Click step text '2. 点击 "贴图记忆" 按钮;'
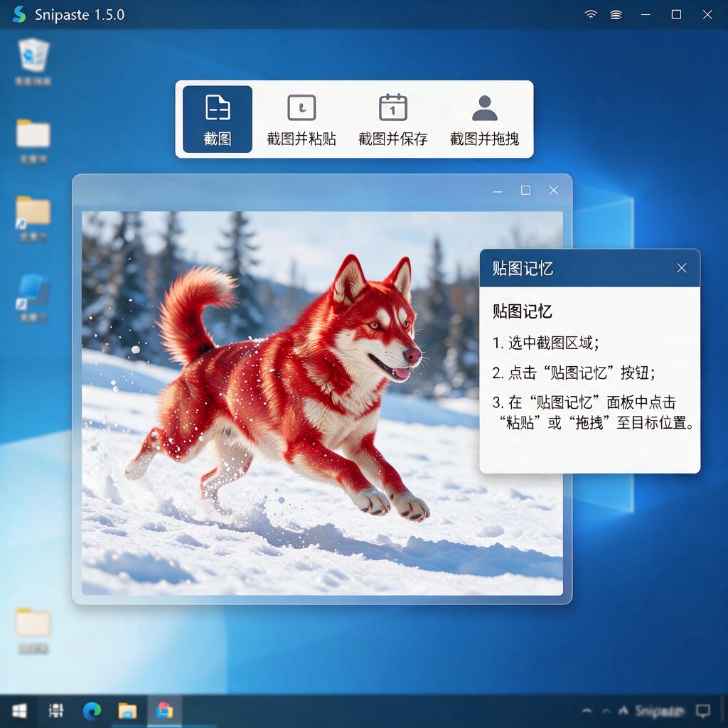This screenshot has height=728, width=728. [x=574, y=373]
